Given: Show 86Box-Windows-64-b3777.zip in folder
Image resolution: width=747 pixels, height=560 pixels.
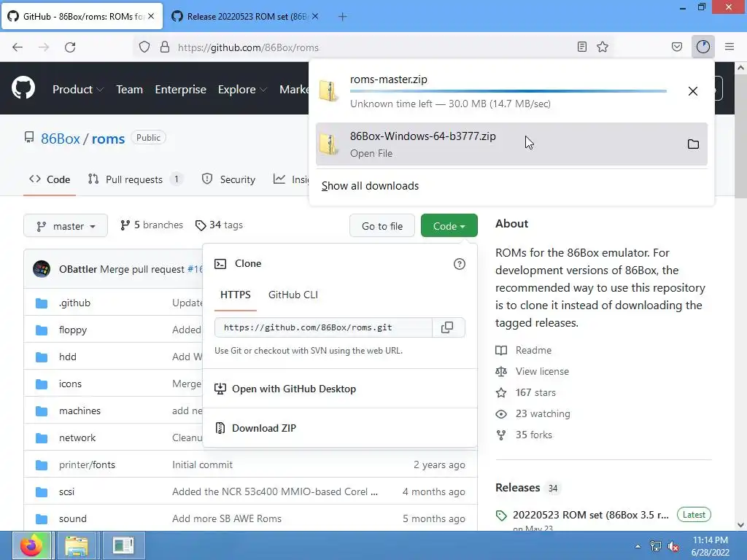Looking at the screenshot, I should coord(693,144).
